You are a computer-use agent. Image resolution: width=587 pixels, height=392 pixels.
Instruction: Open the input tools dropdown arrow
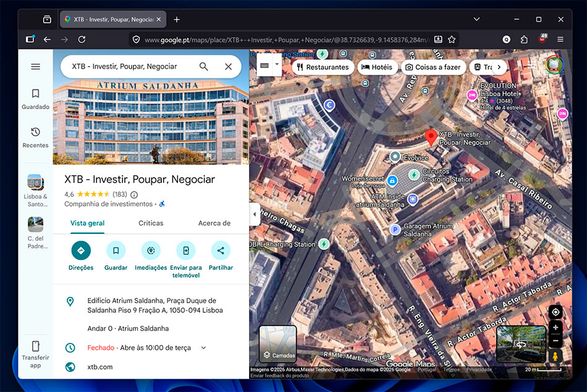coord(277,64)
